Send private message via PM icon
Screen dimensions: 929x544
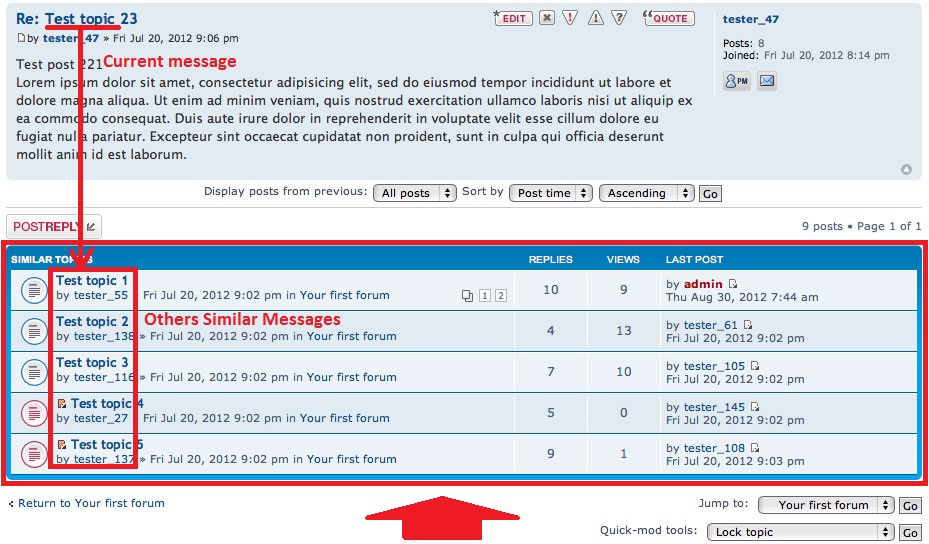pyautogui.click(x=736, y=81)
